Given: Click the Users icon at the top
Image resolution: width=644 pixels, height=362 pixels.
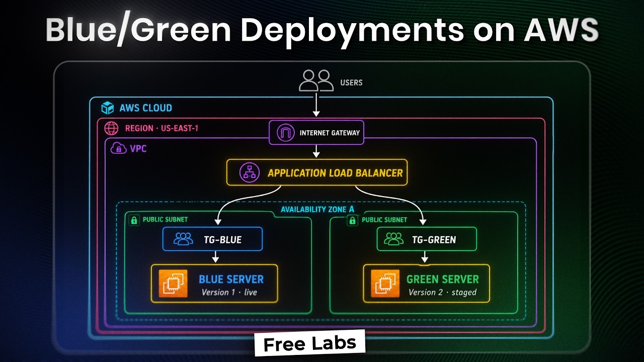Looking at the screenshot, I should coord(316,80).
